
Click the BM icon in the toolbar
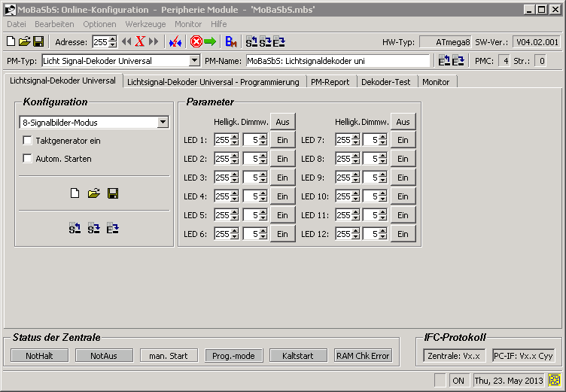click(x=231, y=42)
